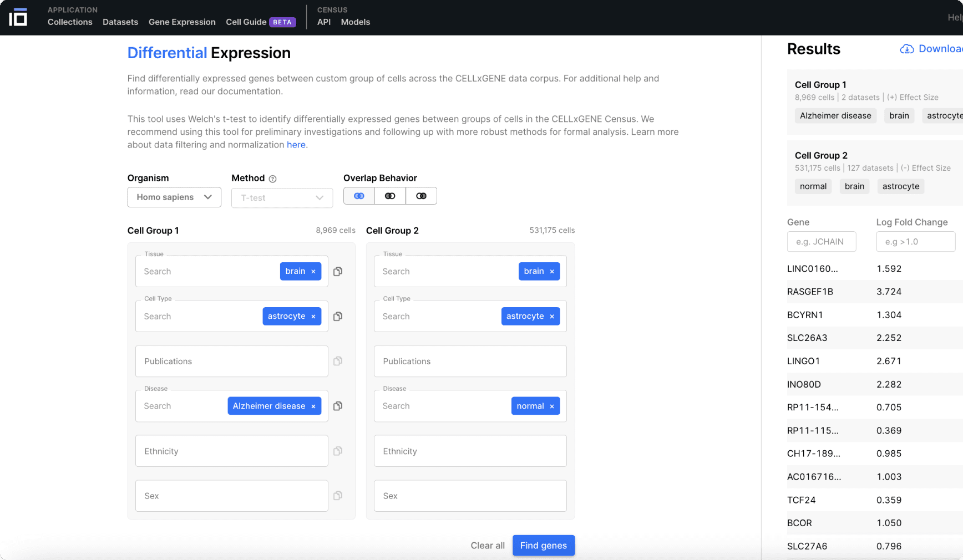Image resolution: width=963 pixels, height=560 pixels.
Task: Click the Gene filter input labeled e.g. JCHAIN
Action: click(822, 241)
